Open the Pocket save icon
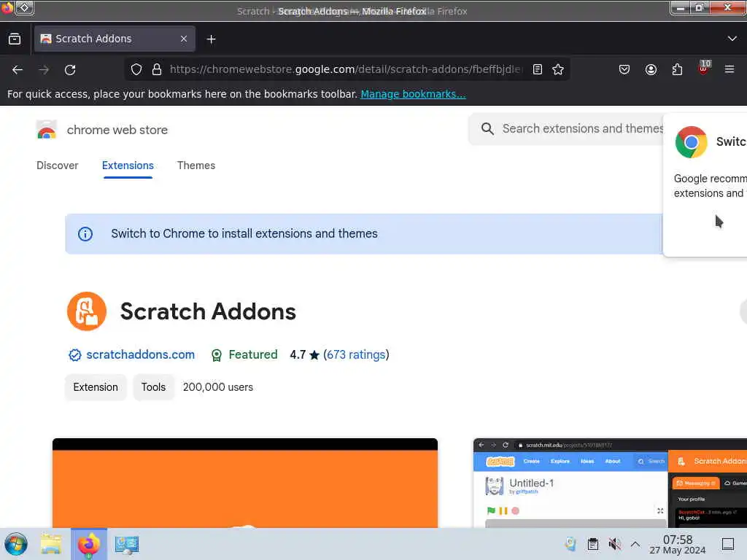Viewport: 747px width, 560px height. pyautogui.click(x=624, y=69)
